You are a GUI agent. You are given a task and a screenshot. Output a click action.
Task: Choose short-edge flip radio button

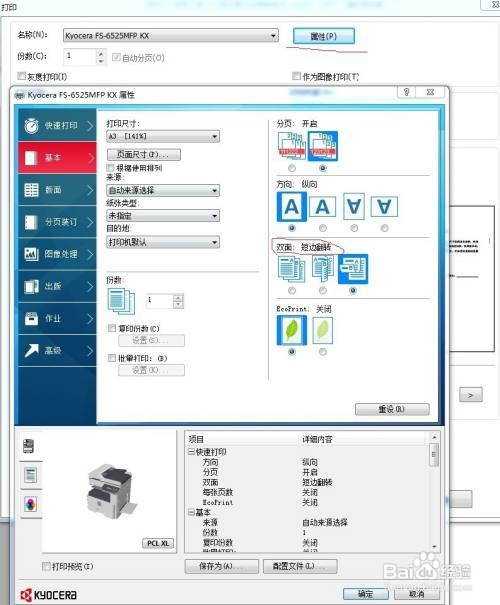tap(353, 290)
